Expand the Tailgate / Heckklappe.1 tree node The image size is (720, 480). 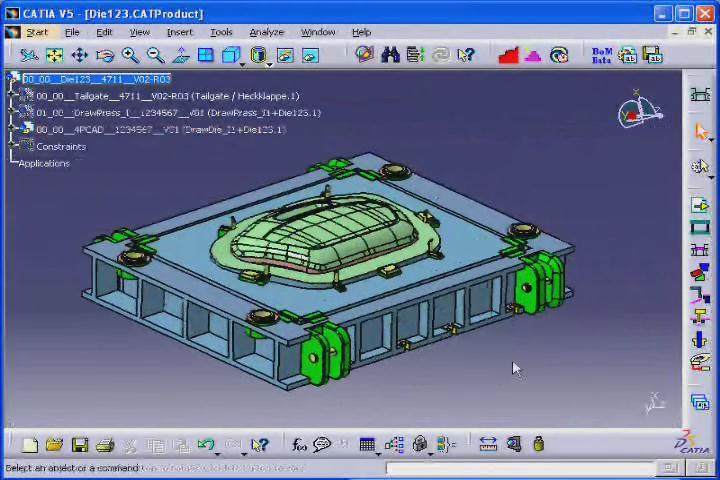(12, 96)
